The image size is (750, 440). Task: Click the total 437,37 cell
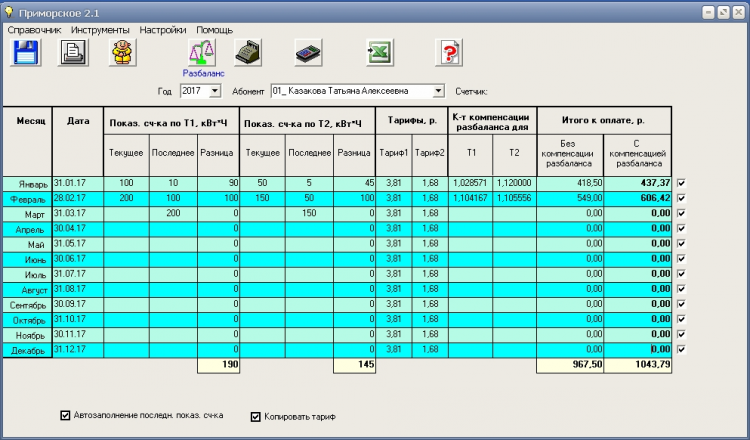pyautogui.click(x=638, y=184)
